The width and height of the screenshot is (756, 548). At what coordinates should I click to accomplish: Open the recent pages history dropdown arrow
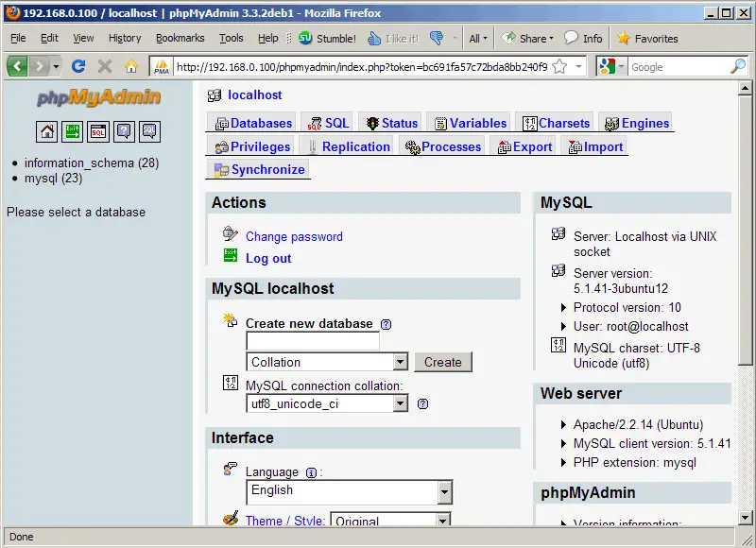click(x=56, y=66)
